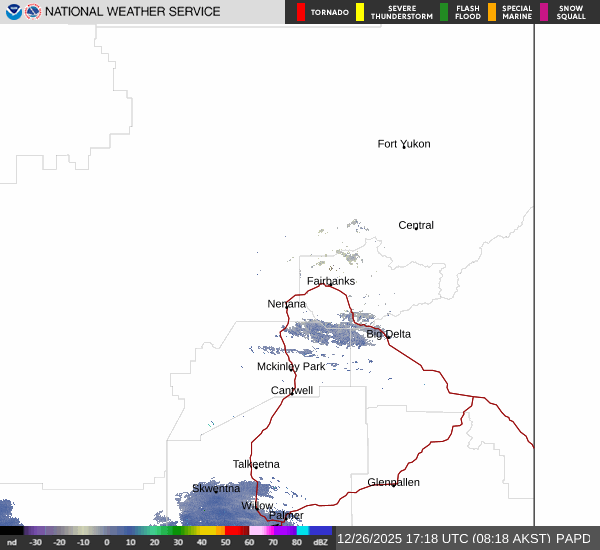Click the McKinley Park map label

291,367
